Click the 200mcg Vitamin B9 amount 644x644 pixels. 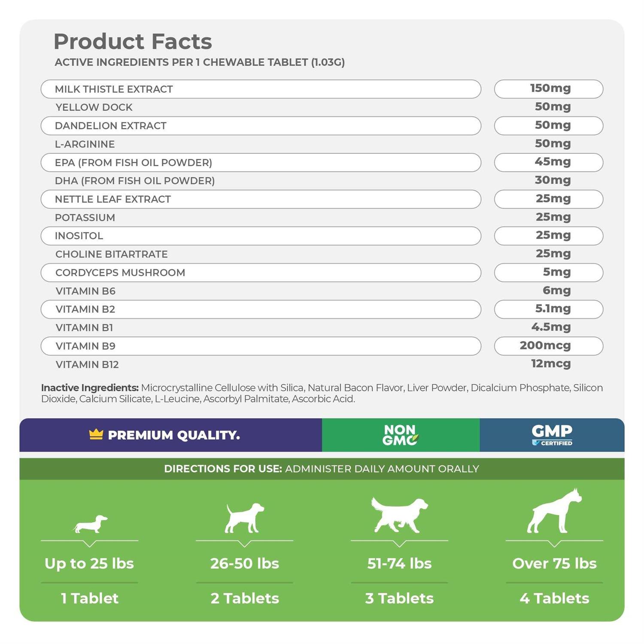click(x=549, y=346)
